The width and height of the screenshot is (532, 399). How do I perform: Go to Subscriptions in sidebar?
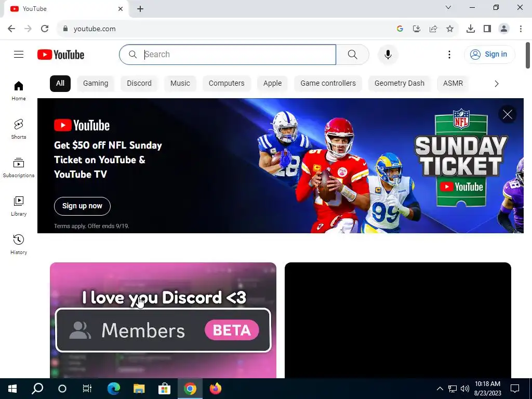(19, 168)
